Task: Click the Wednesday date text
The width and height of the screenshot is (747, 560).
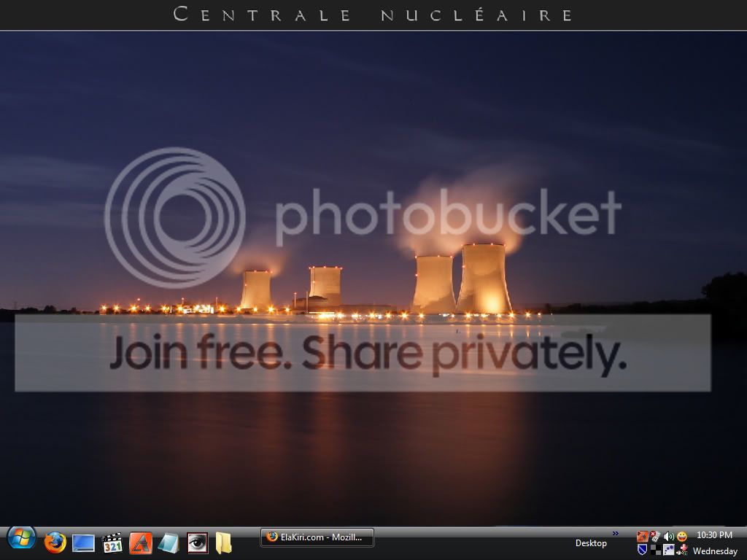Action: click(x=715, y=551)
